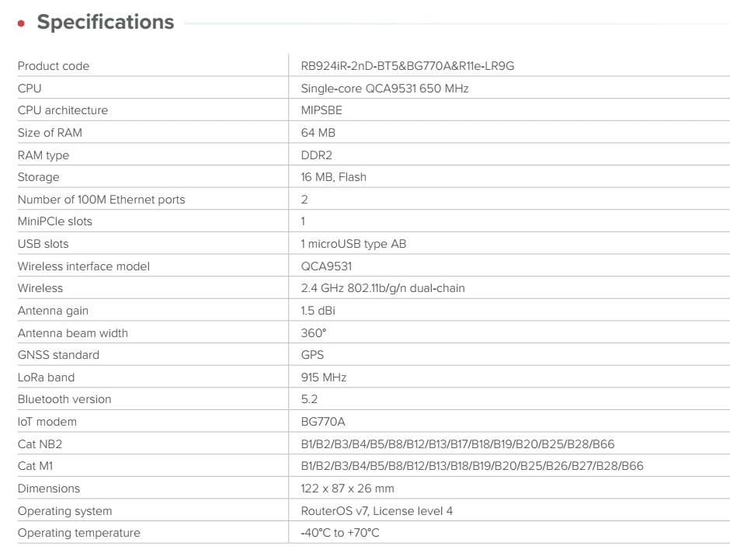Select the GNSS standard label

tap(58, 355)
